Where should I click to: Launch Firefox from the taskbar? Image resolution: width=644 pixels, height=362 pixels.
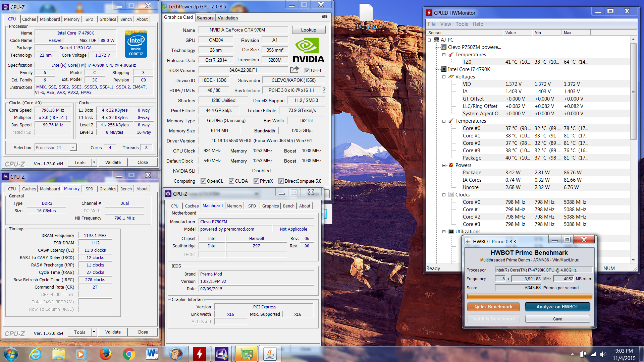105,354
